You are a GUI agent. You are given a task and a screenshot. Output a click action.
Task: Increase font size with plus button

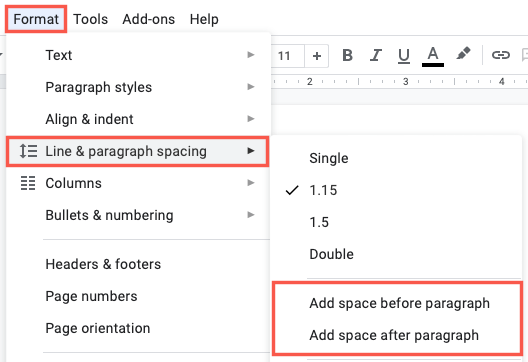317,56
